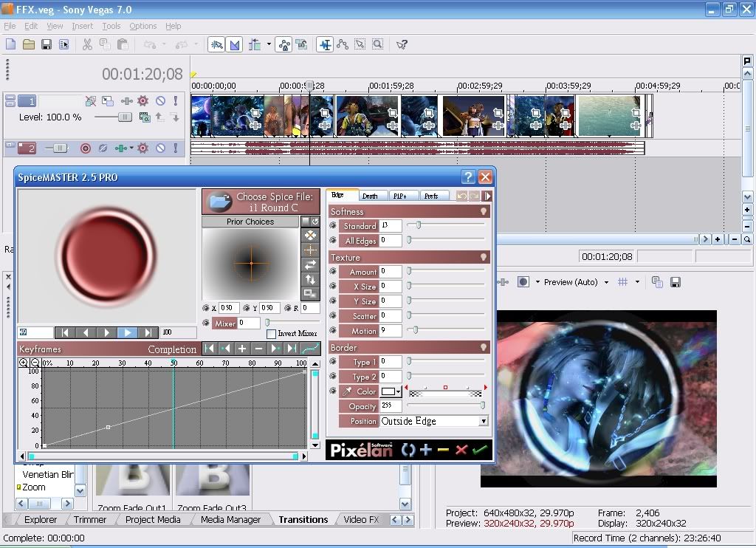
Task: Open the Insert menu
Action: pos(82,26)
